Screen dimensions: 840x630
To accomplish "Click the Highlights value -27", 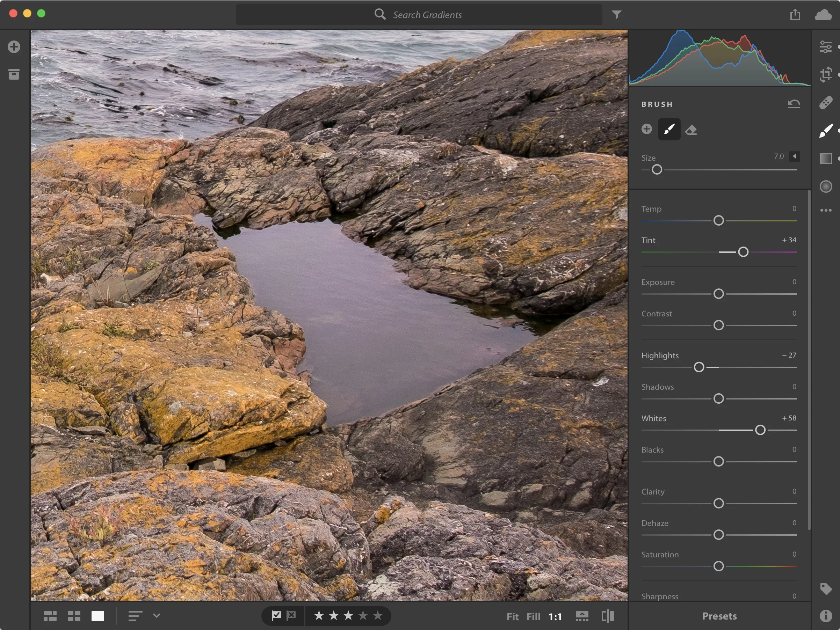I will pyautogui.click(x=789, y=355).
